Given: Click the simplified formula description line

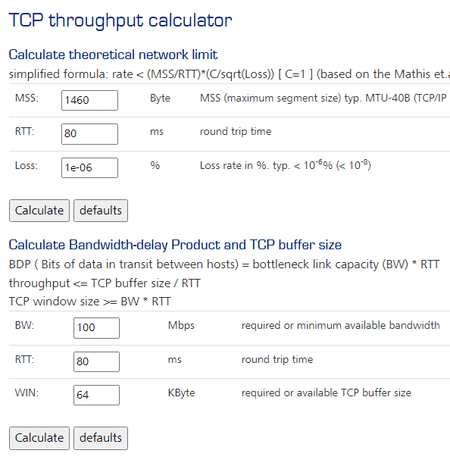Looking at the screenshot, I should (x=229, y=74).
